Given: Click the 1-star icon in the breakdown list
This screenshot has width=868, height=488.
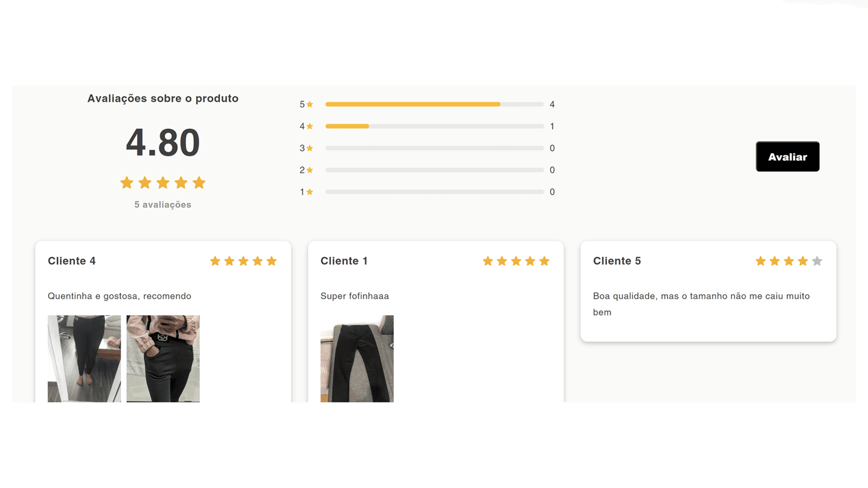Looking at the screenshot, I should coord(310,191).
